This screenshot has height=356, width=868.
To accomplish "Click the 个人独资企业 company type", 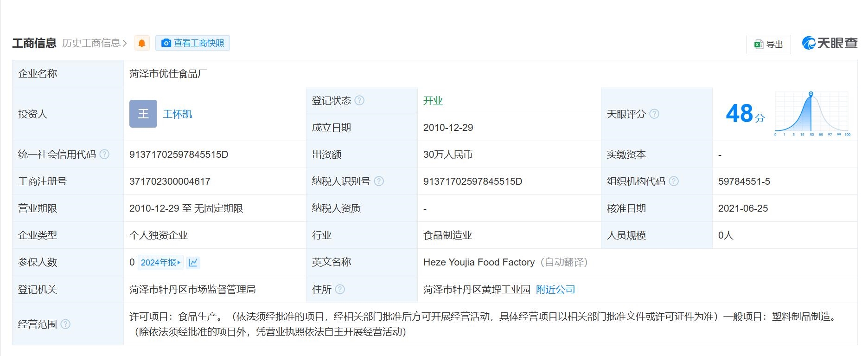I will click(159, 235).
